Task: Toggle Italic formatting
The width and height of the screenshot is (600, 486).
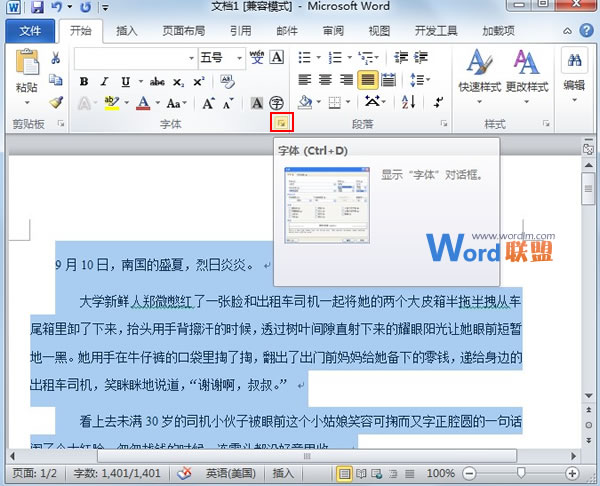Action: pyautogui.click(x=104, y=82)
